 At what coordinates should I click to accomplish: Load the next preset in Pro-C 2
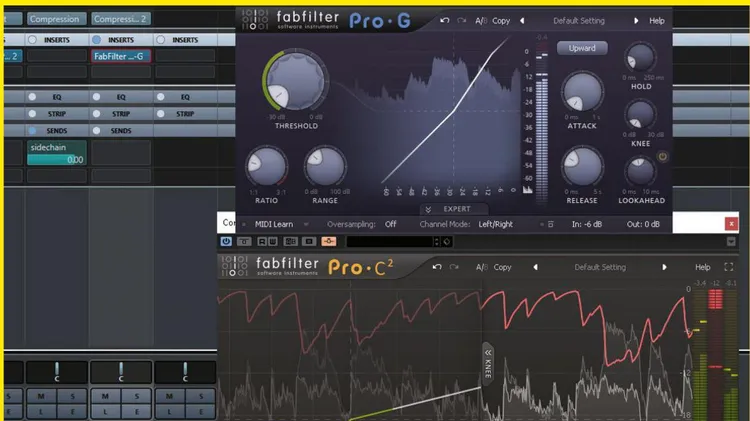[664, 267]
